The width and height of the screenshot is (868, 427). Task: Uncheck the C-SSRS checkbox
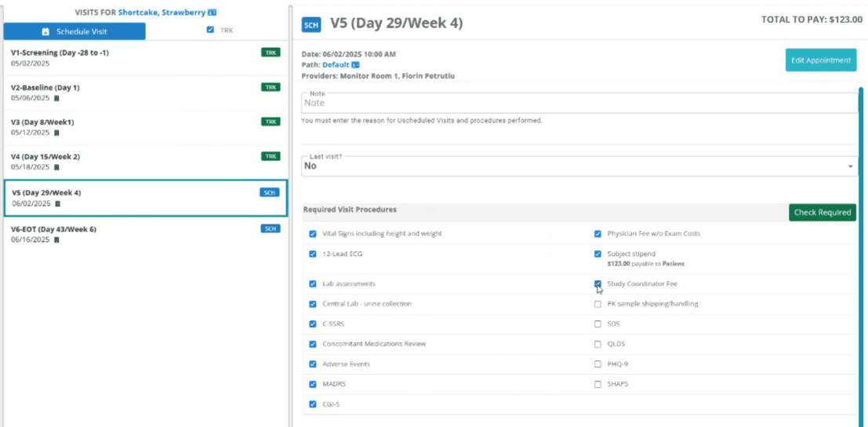313,324
